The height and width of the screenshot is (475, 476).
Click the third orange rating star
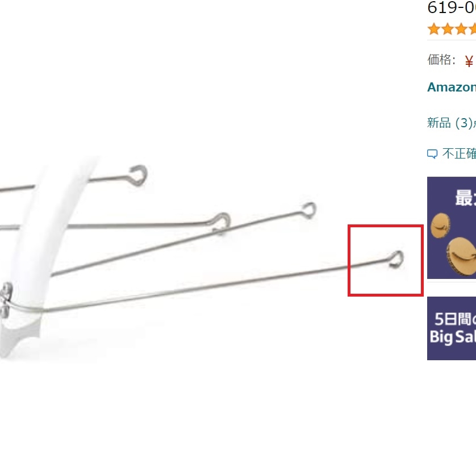[461, 29]
